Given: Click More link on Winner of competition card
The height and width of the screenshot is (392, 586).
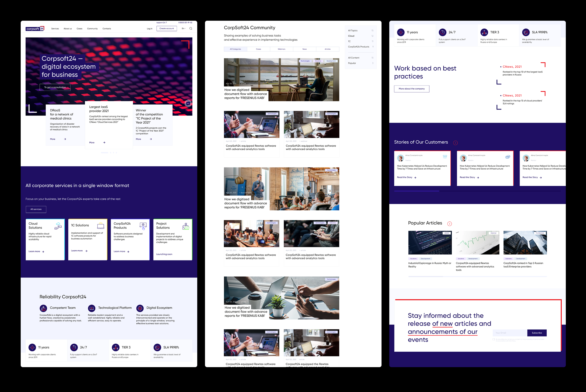Looking at the screenshot, I should tap(138, 139).
